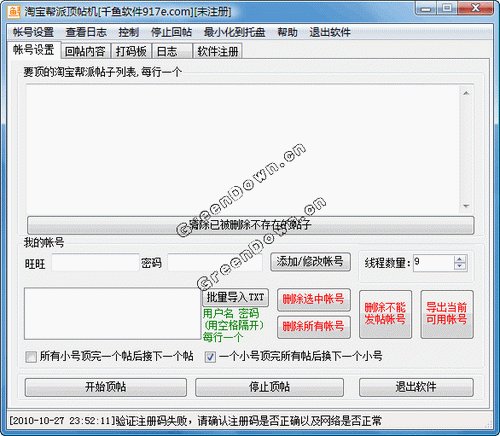500x436 pixels.
Task: Switch to the 回帖内容 tab
Action: 85,51
